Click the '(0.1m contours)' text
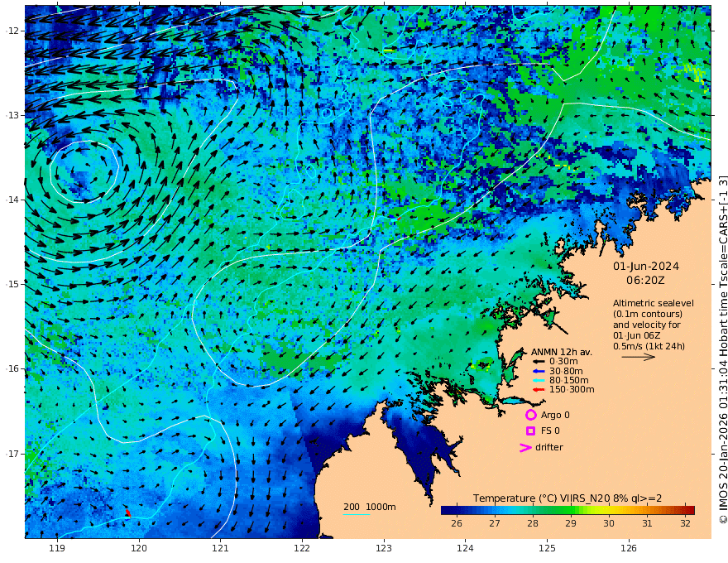The image size is (728, 563). point(648,314)
